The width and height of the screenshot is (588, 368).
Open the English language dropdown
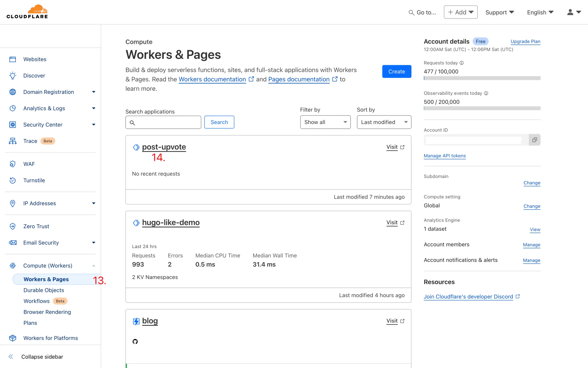tap(540, 12)
